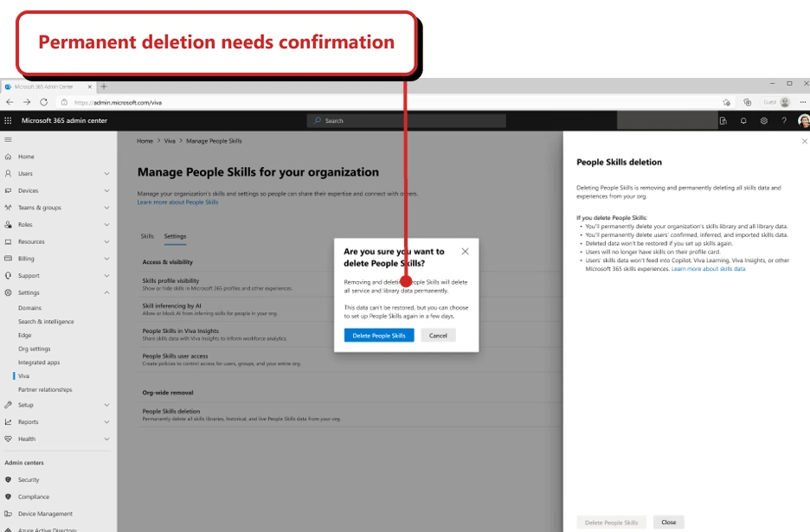Click Home in the breadcrumb
This screenshot has height=532, width=810.
coord(145,141)
